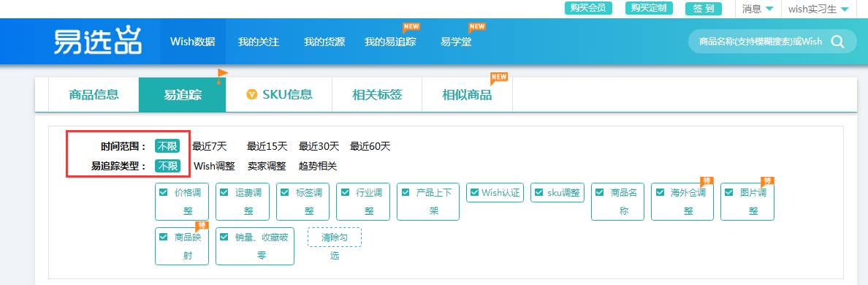The width and height of the screenshot is (868, 285).
Task: Switch to the 商品信息 tab
Action: coord(94,94)
